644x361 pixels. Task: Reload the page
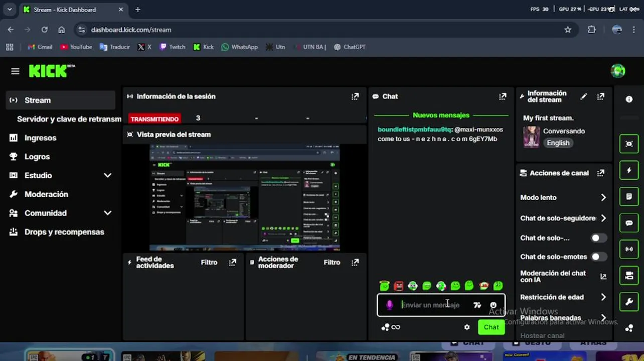(x=45, y=30)
